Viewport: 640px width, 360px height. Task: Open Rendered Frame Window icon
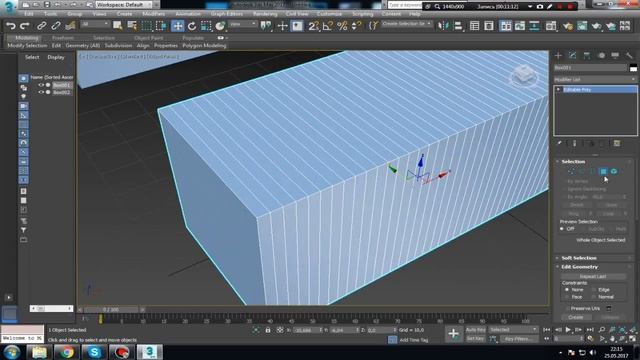[x=582, y=26]
